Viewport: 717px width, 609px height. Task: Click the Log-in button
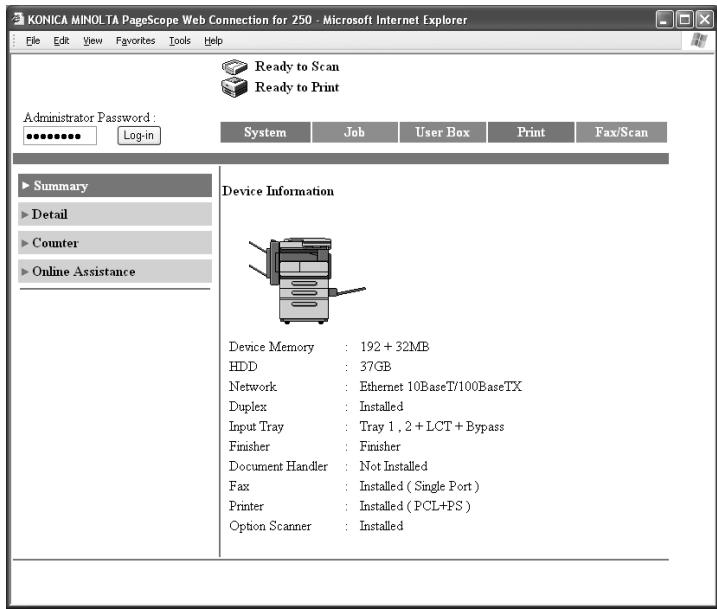(139, 135)
